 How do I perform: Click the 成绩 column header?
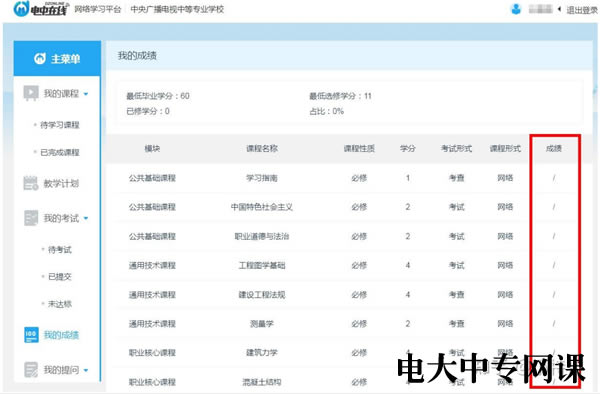pos(554,148)
